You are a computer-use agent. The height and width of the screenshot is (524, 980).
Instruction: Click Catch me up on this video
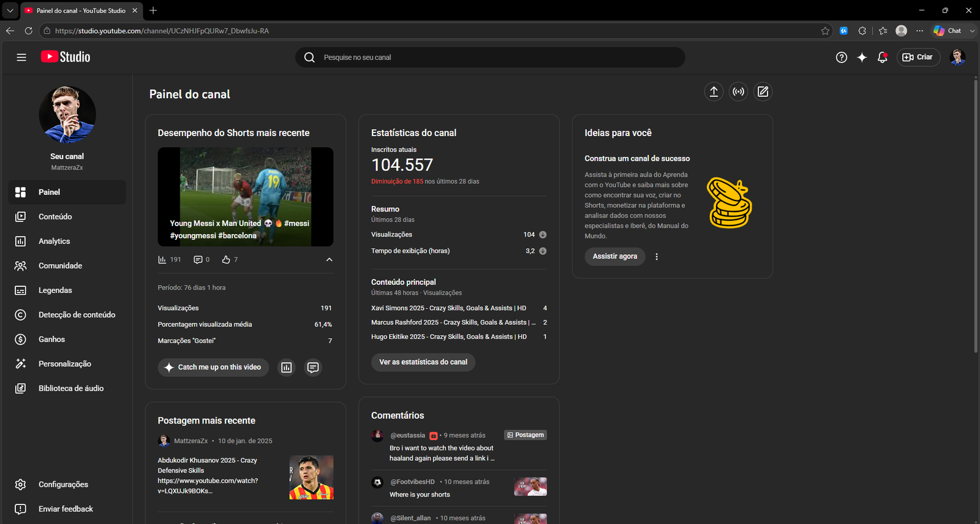tap(213, 367)
